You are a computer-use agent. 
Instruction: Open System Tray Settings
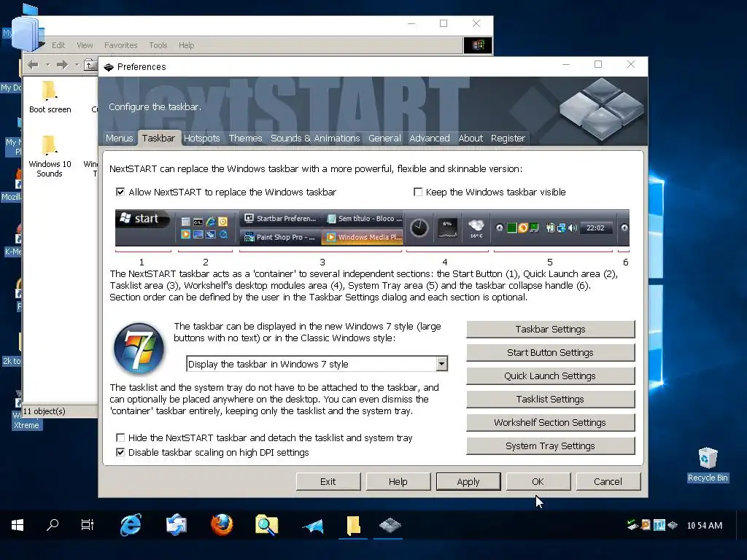pos(550,446)
